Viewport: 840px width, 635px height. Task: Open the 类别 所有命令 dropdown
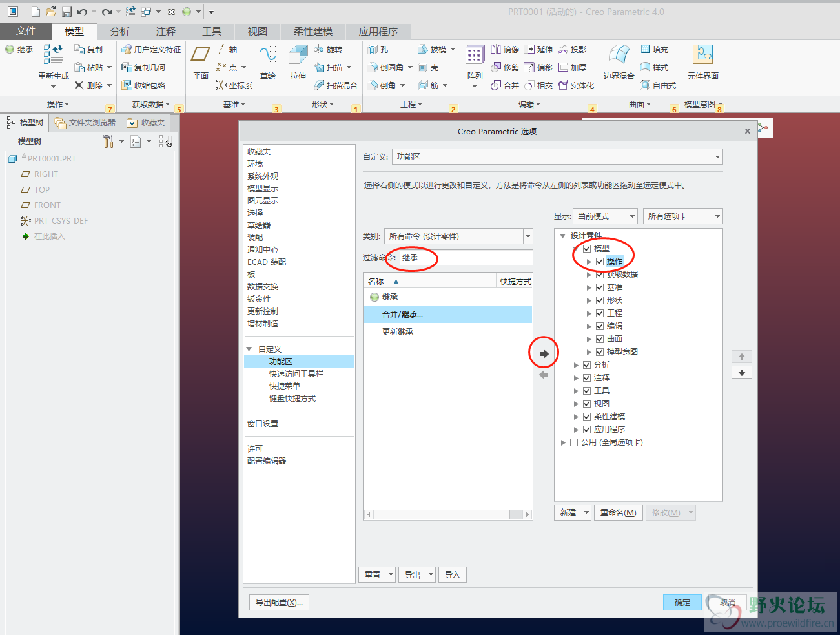coord(528,236)
